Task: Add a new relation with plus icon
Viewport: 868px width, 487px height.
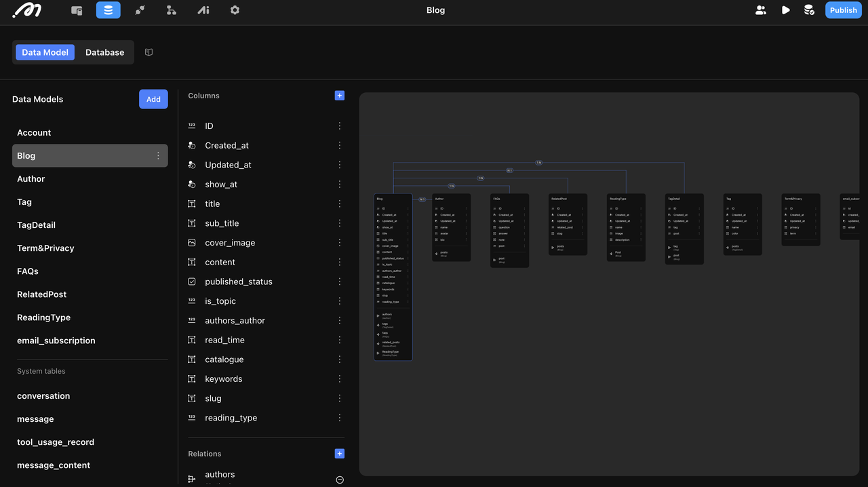Action: [340, 454]
